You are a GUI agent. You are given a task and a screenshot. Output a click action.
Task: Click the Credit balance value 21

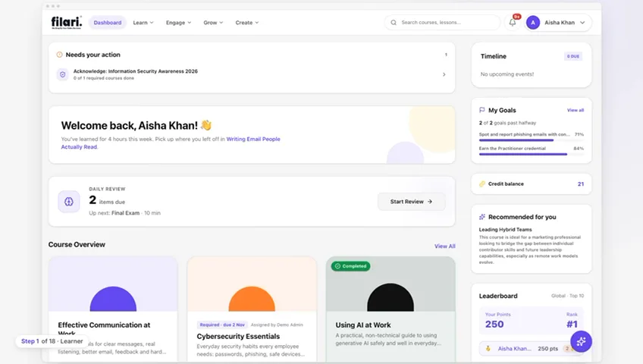(x=581, y=184)
